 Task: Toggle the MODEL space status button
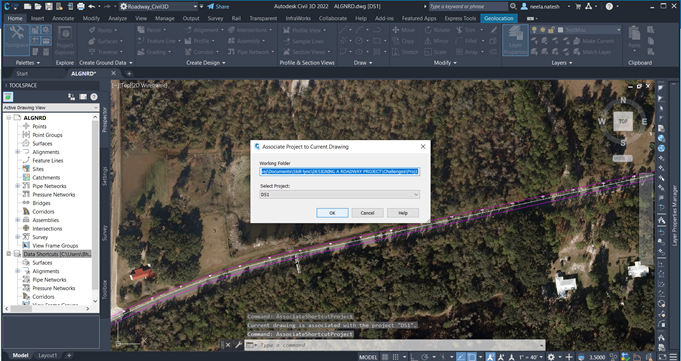point(368,357)
